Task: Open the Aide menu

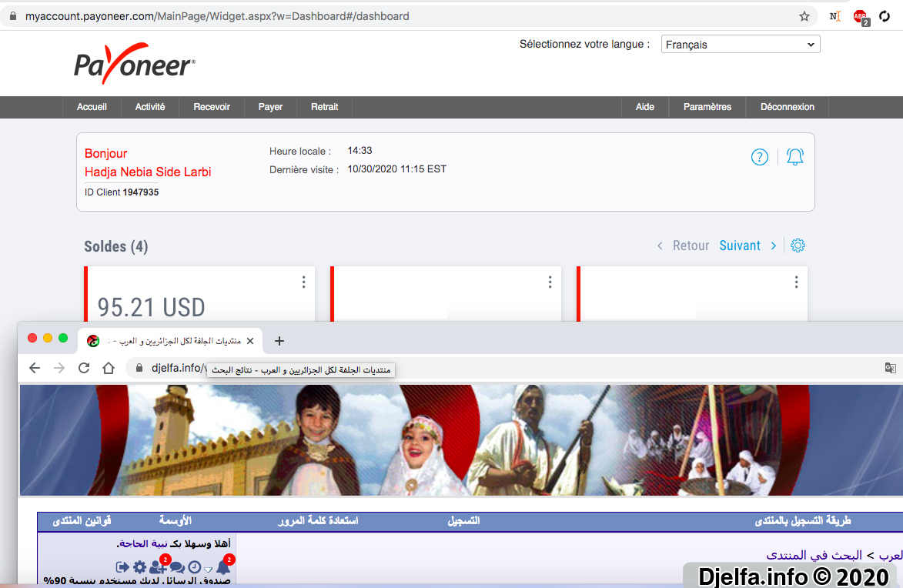Action: coord(645,107)
